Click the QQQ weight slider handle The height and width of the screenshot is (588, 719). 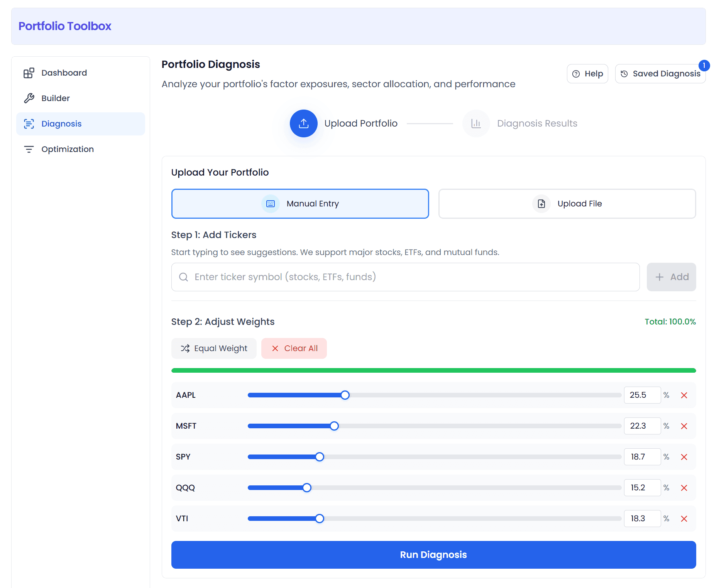(307, 488)
